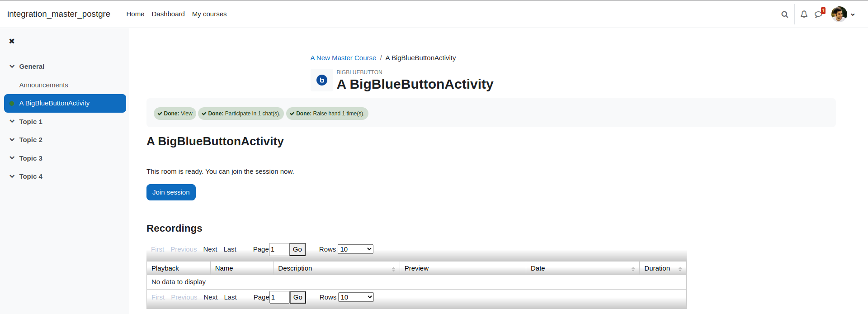Open A New Master Course breadcrumb
This screenshot has width=868, height=314.
pos(343,58)
